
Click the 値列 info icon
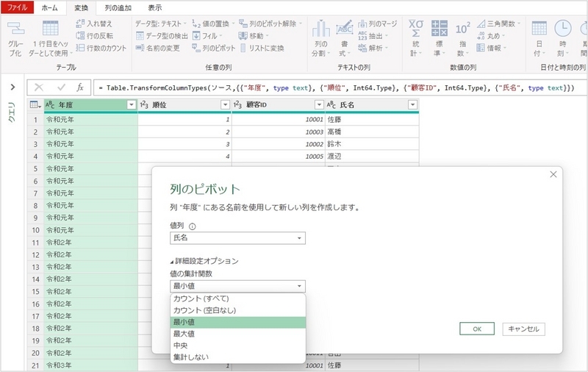193,226
